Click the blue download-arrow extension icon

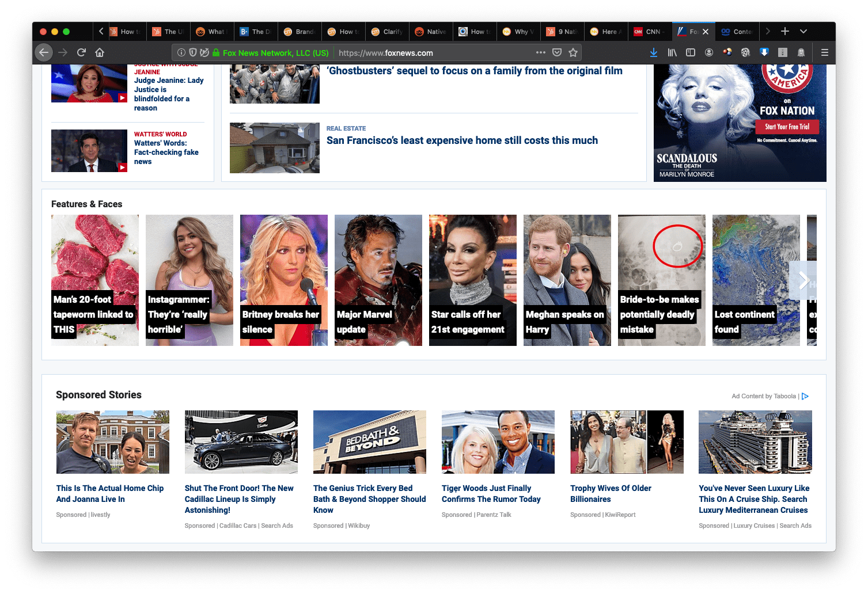764,52
